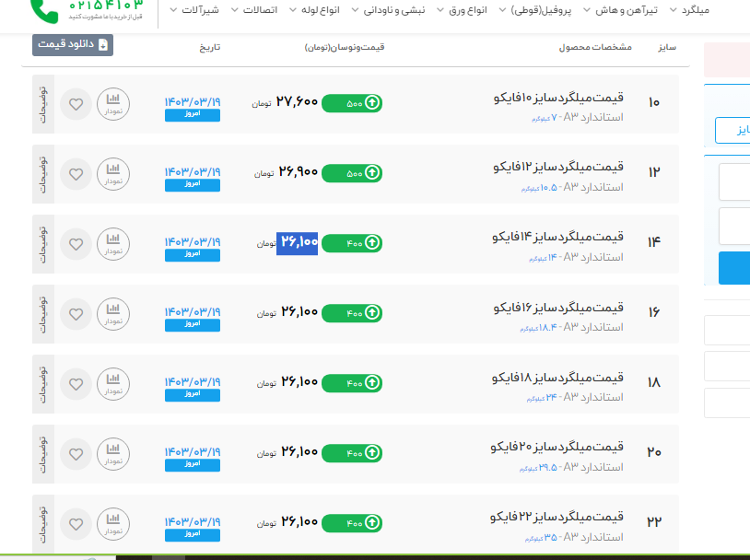Click chart icon for size 12 rebar

[113, 172]
